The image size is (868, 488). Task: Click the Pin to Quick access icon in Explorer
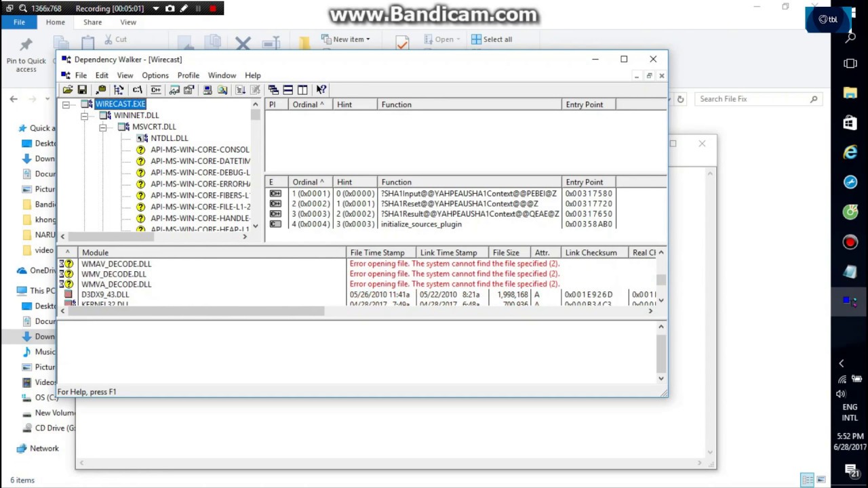26,54
